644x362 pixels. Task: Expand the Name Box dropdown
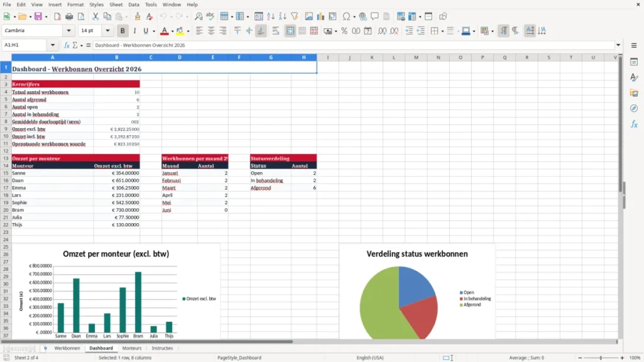tap(53, 45)
